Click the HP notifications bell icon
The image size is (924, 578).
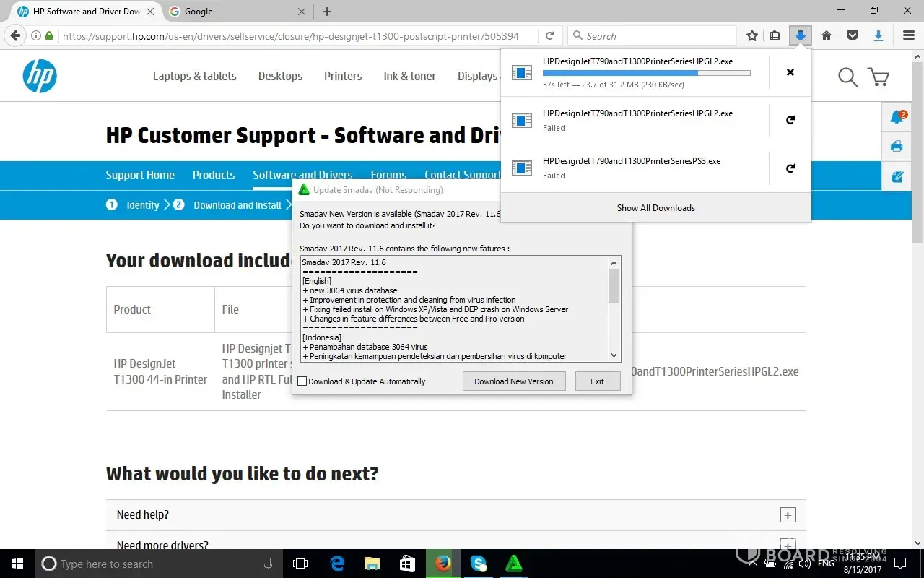[897, 117]
